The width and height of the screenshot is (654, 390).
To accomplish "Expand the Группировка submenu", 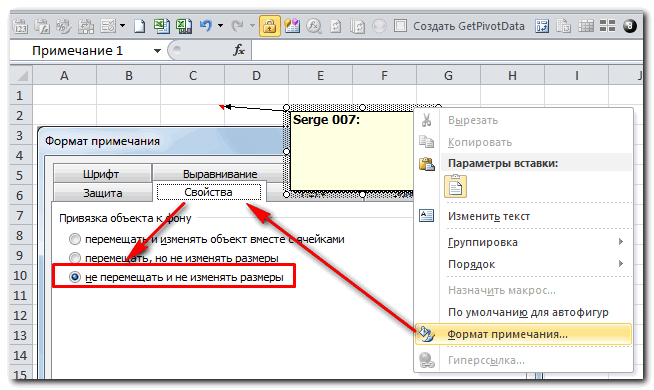I will (524, 242).
